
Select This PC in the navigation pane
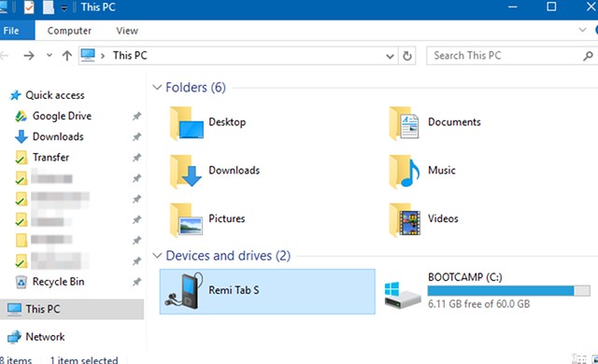[72, 309]
